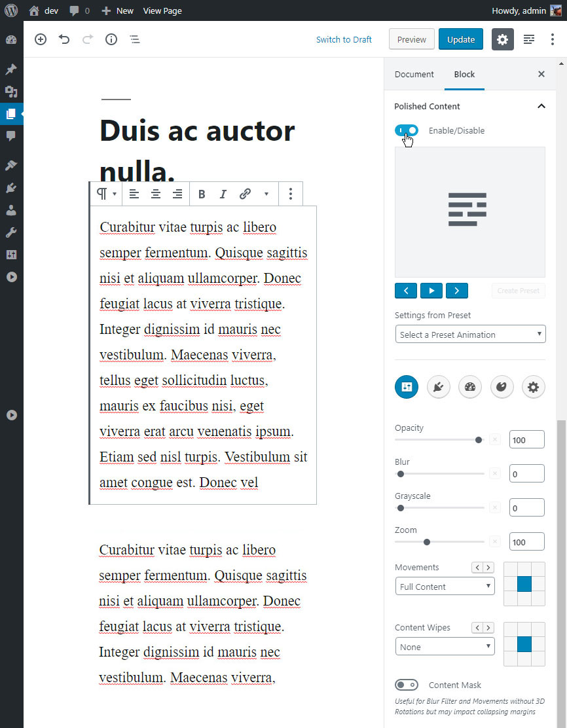Toggle italic formatting
567x728 pixels.
coord(223,194)
